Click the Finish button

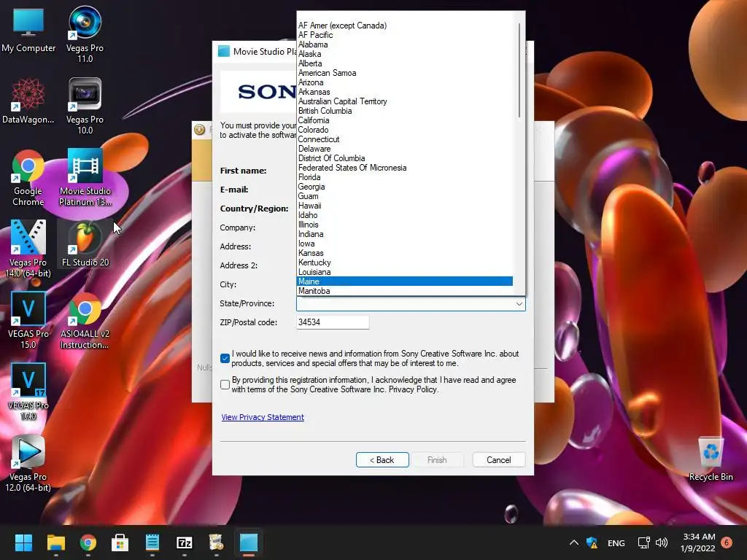pyautogui.click(x=437, y=460)
